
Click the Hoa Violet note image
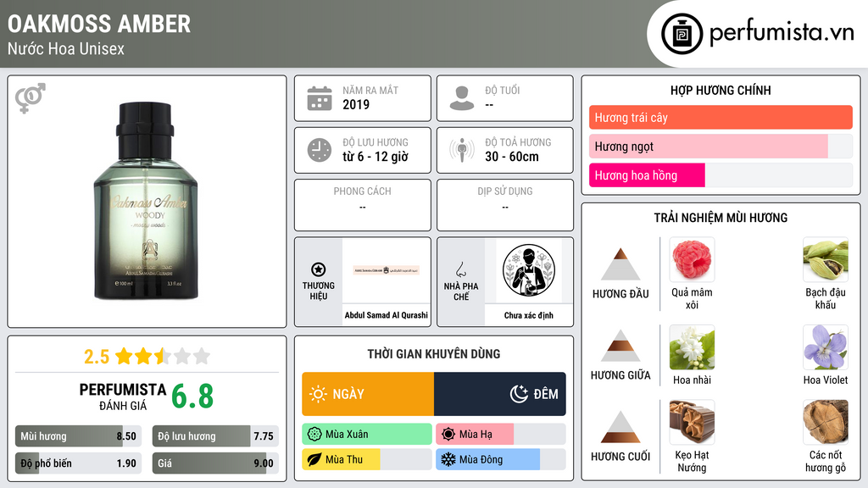826,347
